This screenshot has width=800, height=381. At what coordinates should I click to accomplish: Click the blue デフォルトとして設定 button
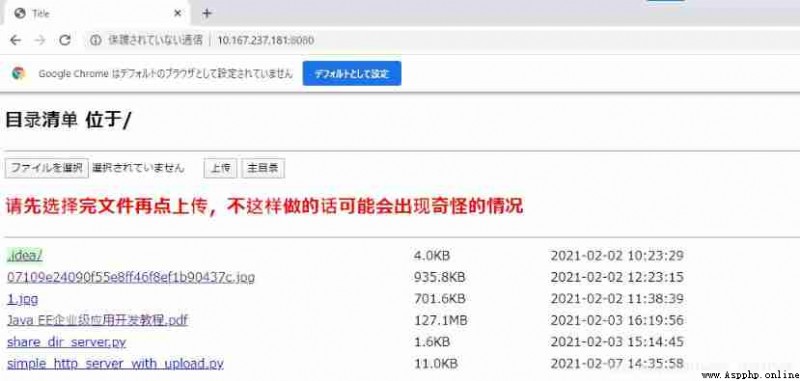coord(352,73)
